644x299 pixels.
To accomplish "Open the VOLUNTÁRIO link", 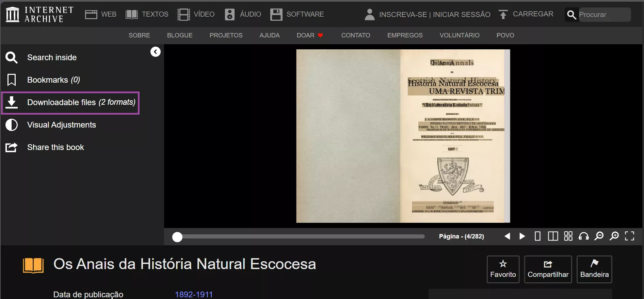I will (460, 35).
